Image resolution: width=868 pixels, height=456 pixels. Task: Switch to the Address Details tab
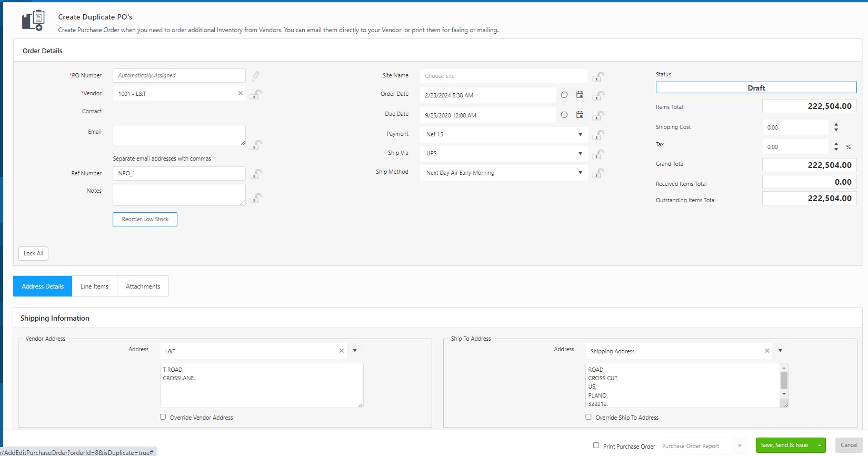pos(43,286)
